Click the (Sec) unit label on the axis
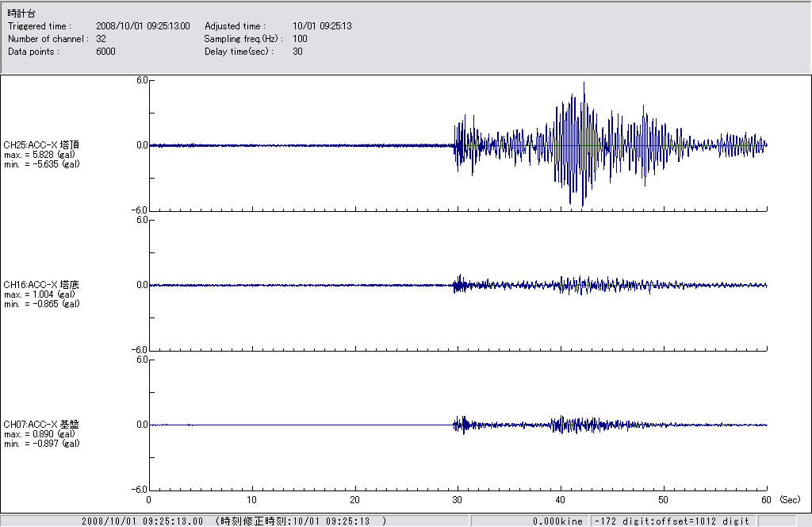Screen dimensions: 812x527 789,501
